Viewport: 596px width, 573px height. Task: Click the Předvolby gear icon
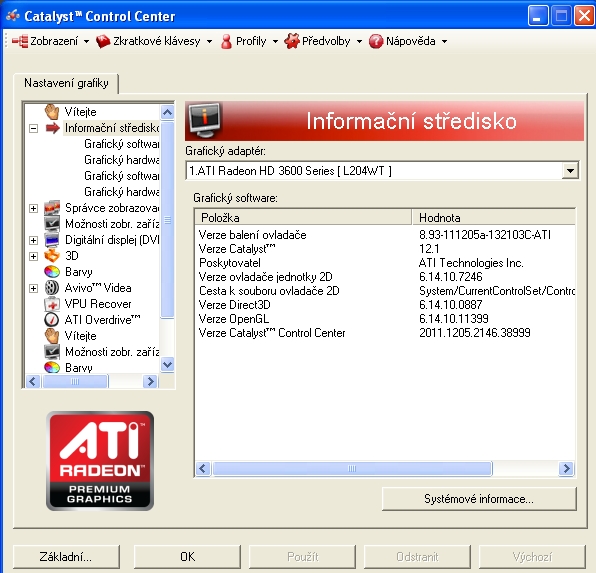tap(292, 41)
